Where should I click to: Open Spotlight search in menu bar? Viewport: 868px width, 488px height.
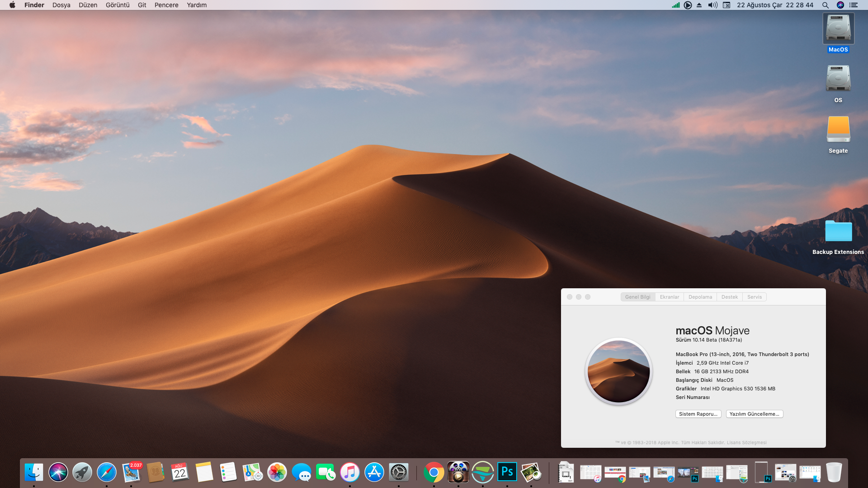click(x=826, y=5)
